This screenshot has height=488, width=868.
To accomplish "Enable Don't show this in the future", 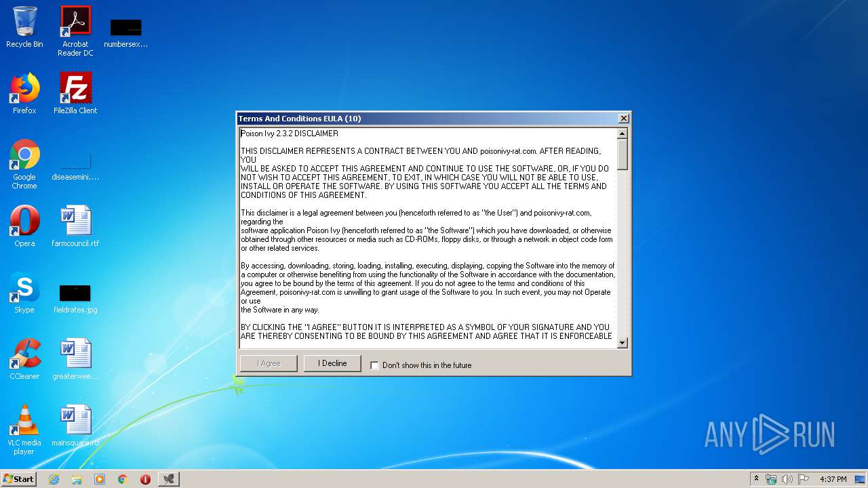I will click(x=374, y=365).
